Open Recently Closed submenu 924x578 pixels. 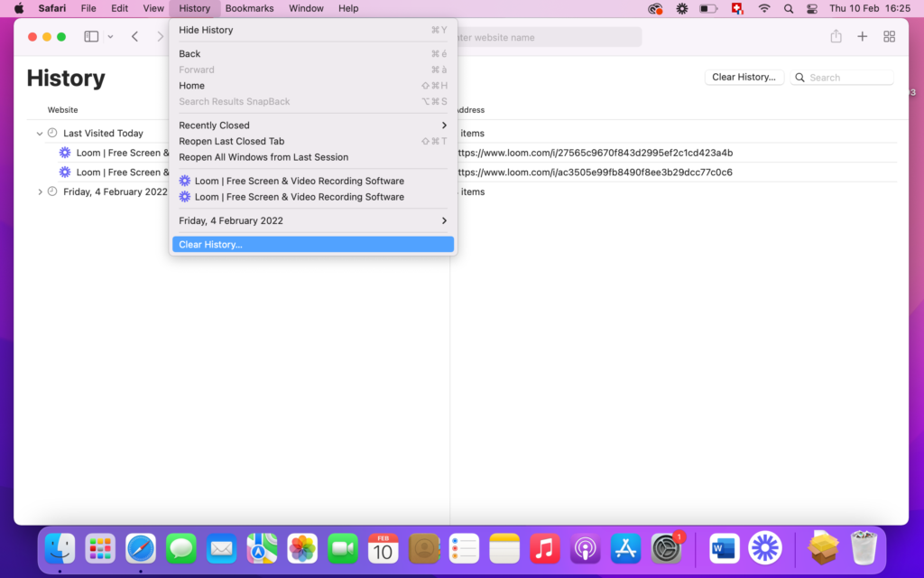[x=312, y=126]
